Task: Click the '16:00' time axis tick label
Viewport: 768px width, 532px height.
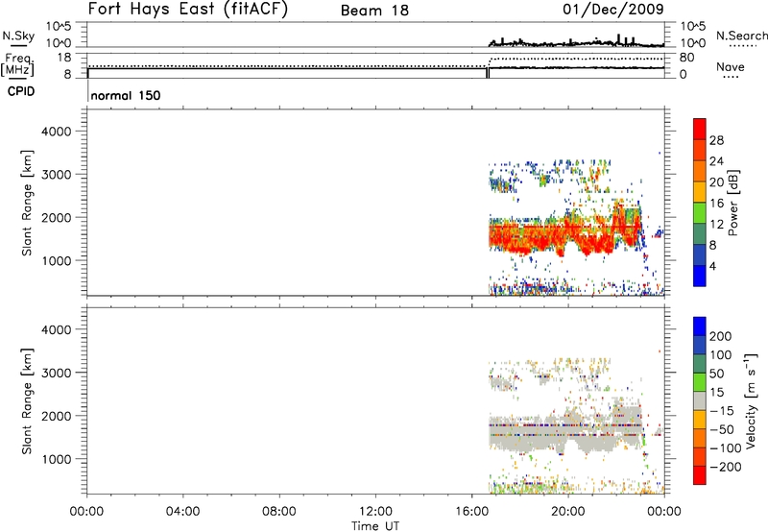Action: coord(471,512)
